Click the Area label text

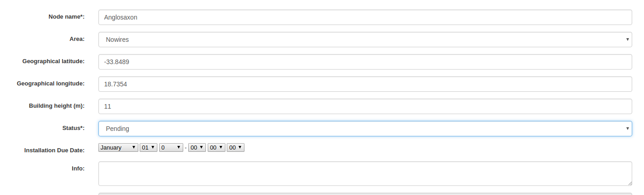(77, 39)
